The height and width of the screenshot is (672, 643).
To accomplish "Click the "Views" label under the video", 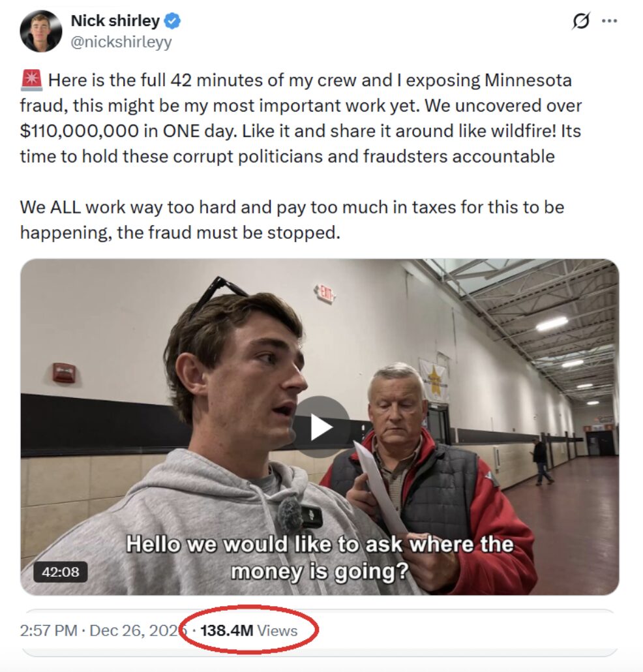I will pos(277,631).
